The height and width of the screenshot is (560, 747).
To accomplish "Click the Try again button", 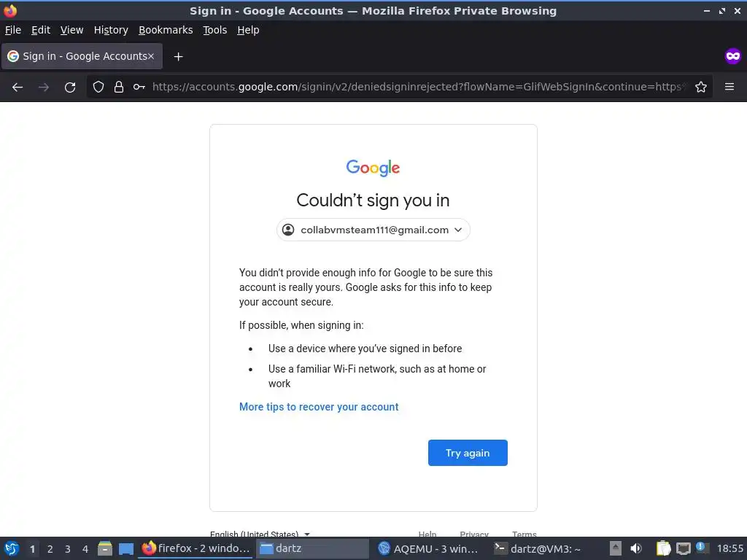I will click(x=468, y=453).
